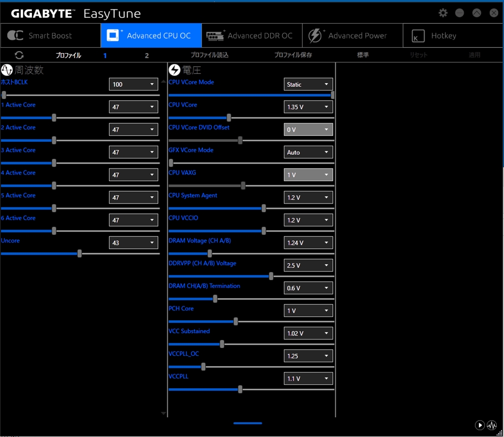Click the blue bar below voltage panel
Image resolution: width=504 pixels, height=437 pixels.
click(248, 423)
